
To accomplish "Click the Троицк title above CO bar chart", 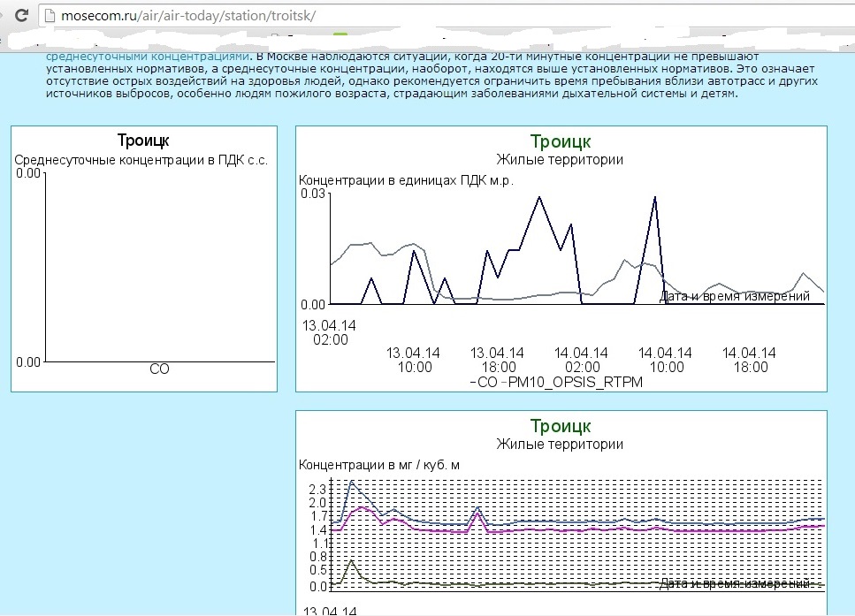I will pyautogui.click(x=143, y=141).
